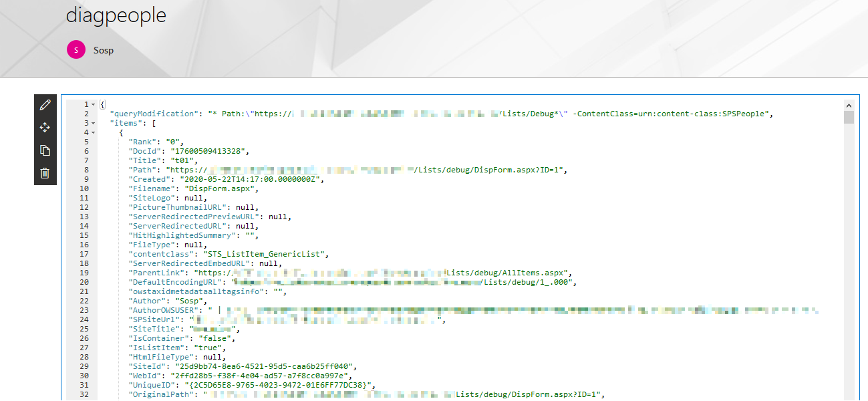
Task: Click the HitHighlightedSummary line
Action: pyautogui.click(x=193, y=235)
